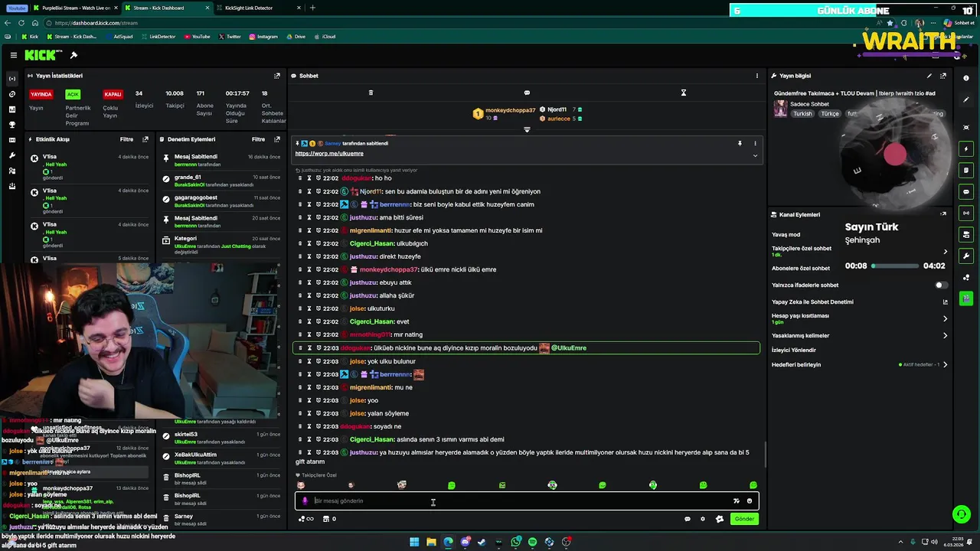Click the Gönder send button
The width and height of the screenshot is (980, 551).
click(x=744, y=519)
